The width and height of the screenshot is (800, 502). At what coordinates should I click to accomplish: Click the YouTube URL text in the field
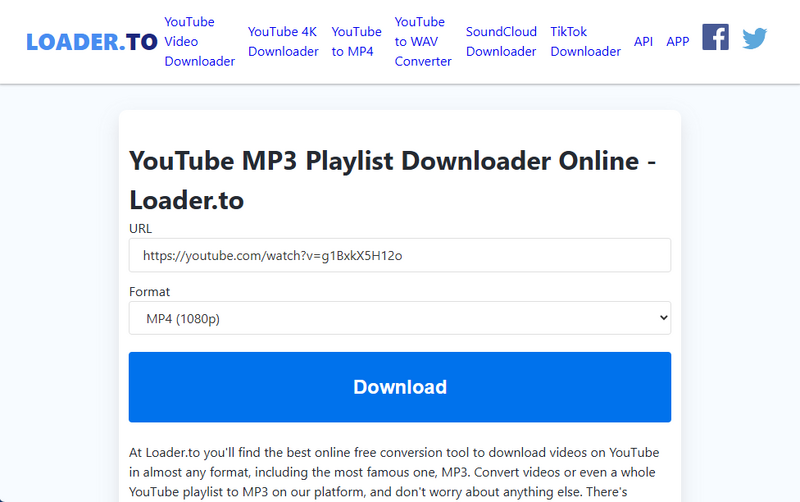272,256
